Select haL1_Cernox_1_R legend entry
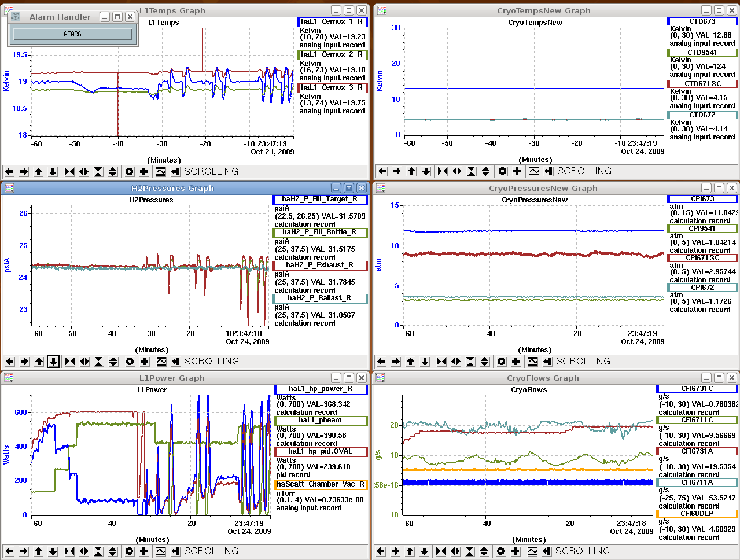 332,22
